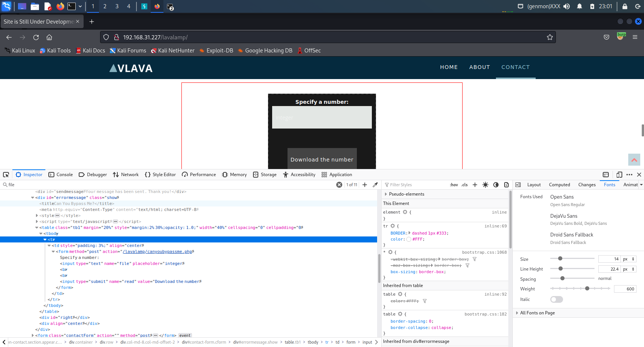Expand All Fonts on Page
The height and width of the screenshot is (347, 644).
tap(517, 313)
